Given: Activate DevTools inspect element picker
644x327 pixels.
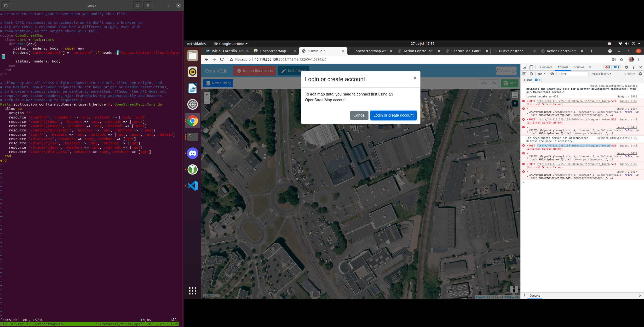Looking at the screenshot, I should [x=524, y=67].
